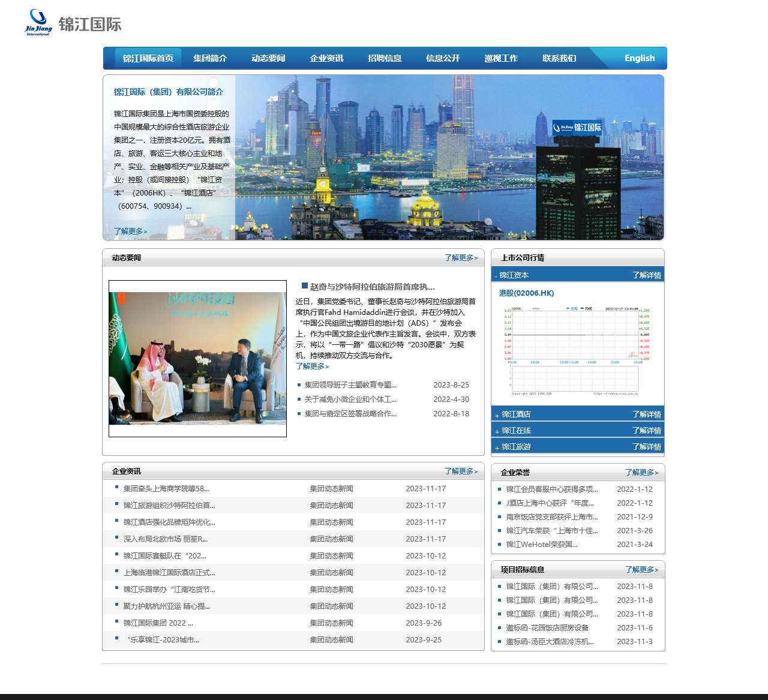This screenshot has width=768, height=700.
Task: Switch site language to English
Action: tap(640, 58)
